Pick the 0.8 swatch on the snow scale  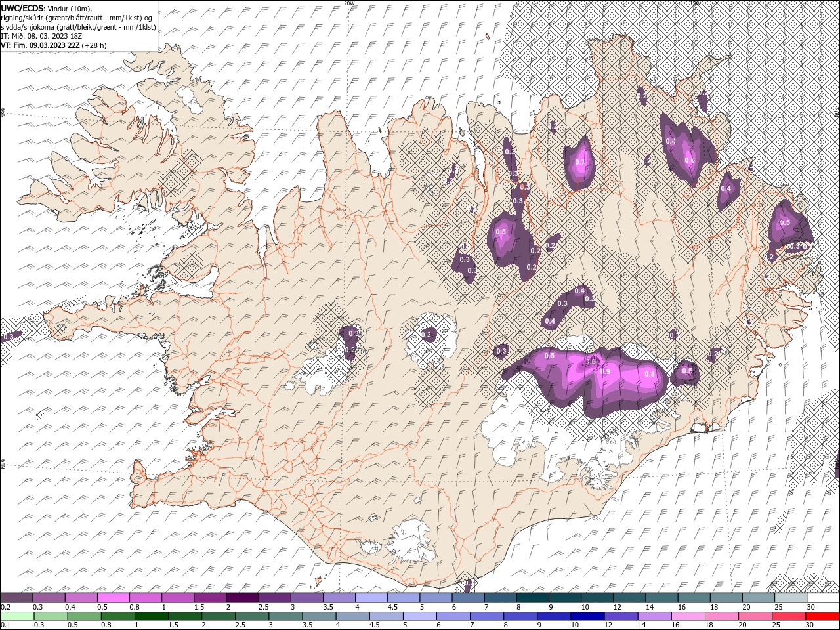coord(145,597)
